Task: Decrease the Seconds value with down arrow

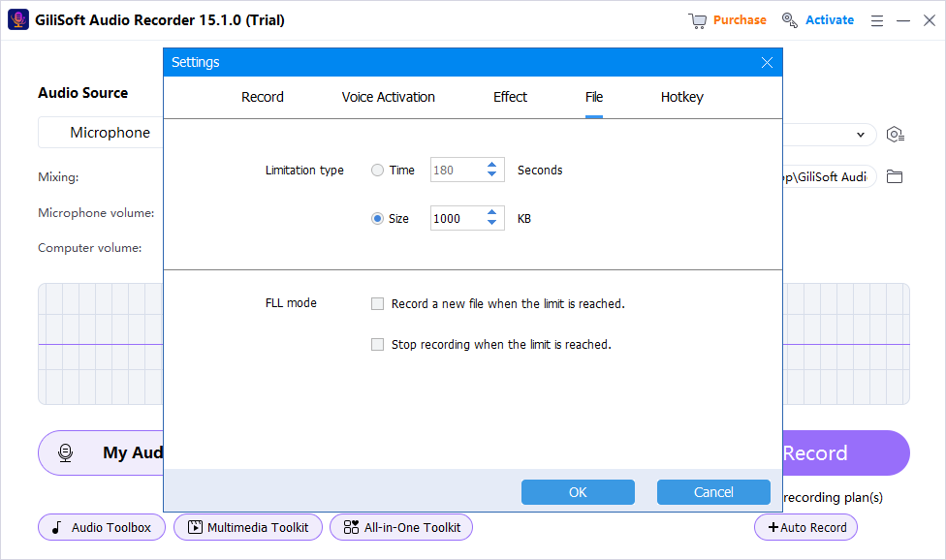Action: [x=491, y=174]
